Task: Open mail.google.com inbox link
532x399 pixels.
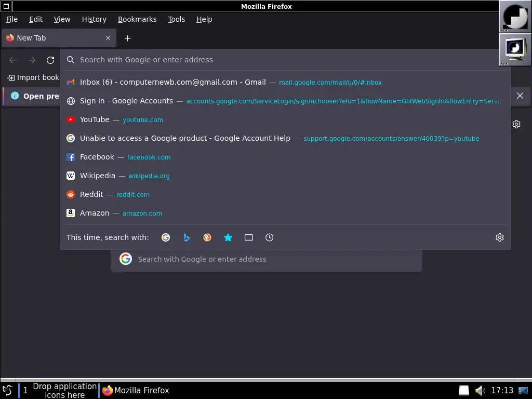Action: coord(330,83)
